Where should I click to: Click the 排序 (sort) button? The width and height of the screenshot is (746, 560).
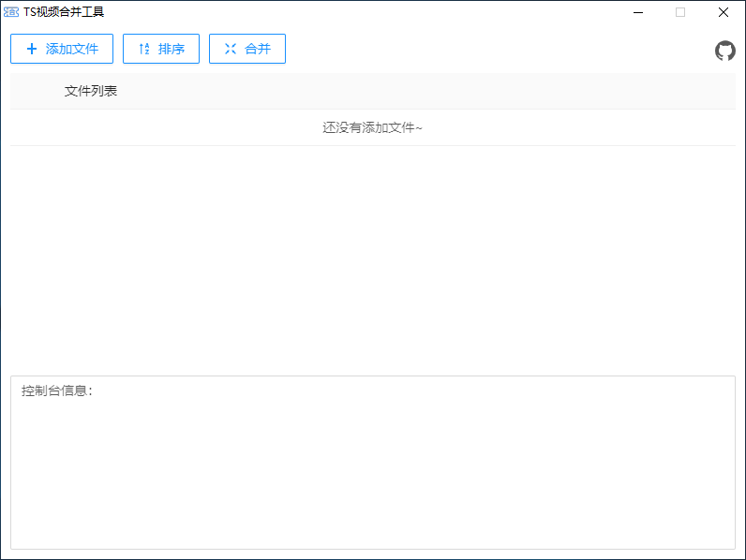pos(161,49)
